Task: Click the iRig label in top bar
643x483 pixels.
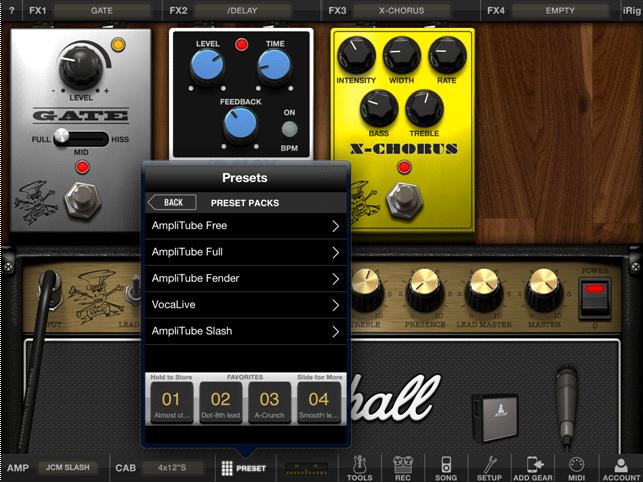Action: [632, 11]
